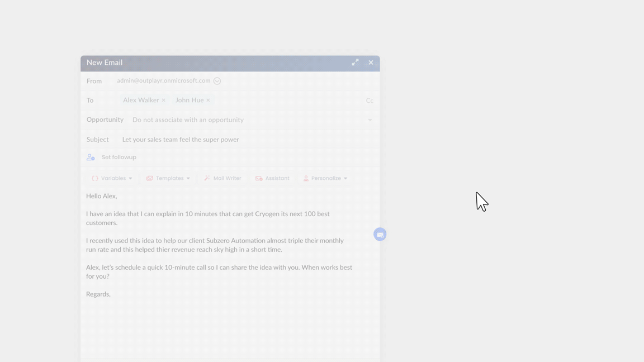Click the blue floating mail icon

point(380,235)
